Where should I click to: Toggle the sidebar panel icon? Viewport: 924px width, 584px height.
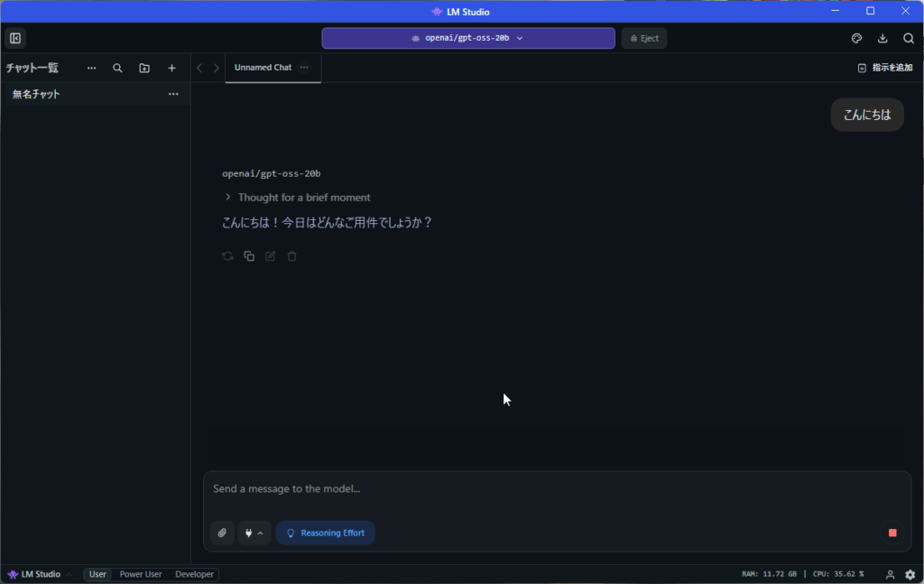pyautogui.click(x=15, y=38)
